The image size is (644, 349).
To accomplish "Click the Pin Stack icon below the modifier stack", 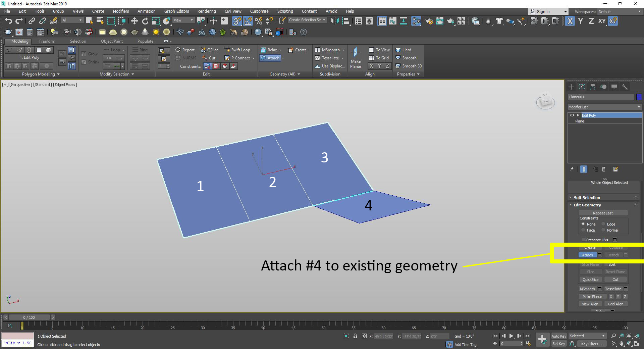I will pyautogui.click(x=572, y=169).
